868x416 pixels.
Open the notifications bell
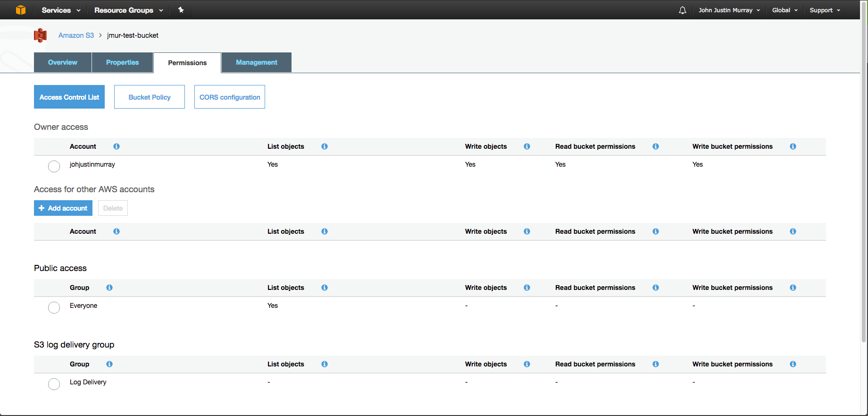click(x=682, y=10)
